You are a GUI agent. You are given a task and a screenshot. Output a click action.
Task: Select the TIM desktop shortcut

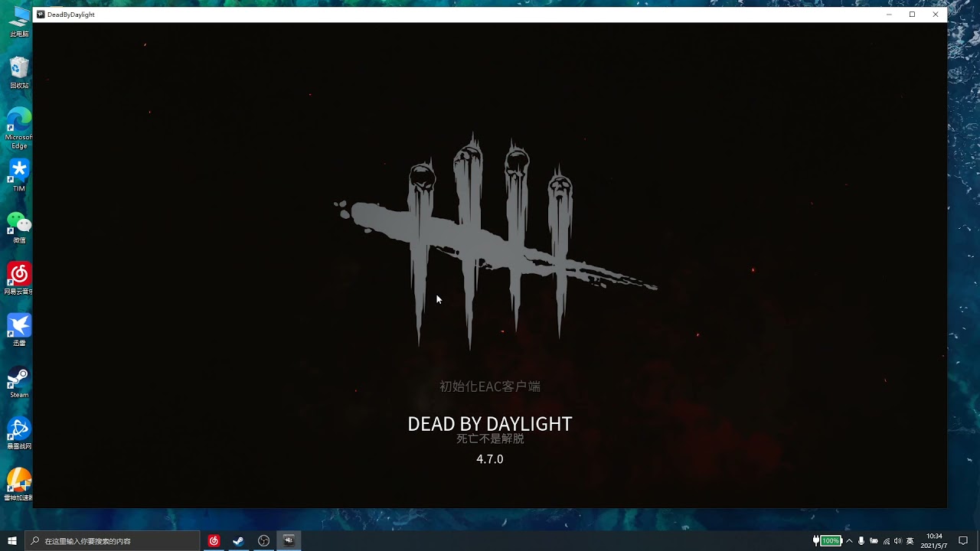pos(19,175)
